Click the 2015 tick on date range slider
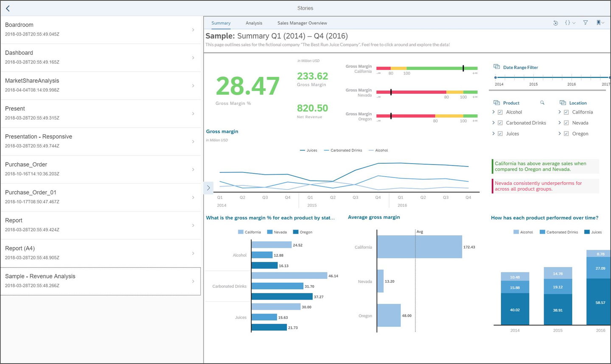The height and width of the screenshot is (364, 611). point(533,78)
